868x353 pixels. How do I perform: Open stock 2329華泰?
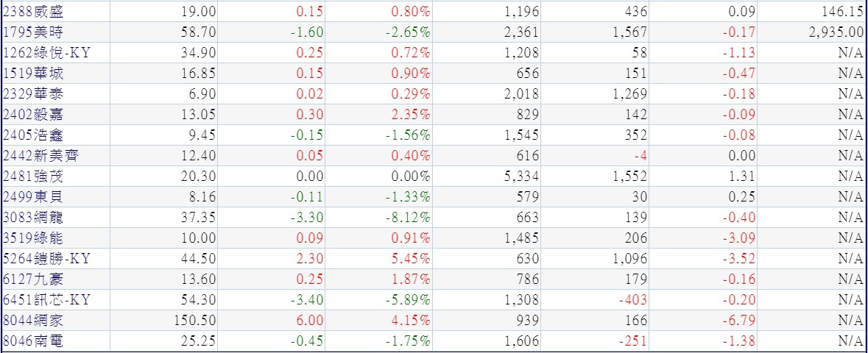tap(32, 94)
